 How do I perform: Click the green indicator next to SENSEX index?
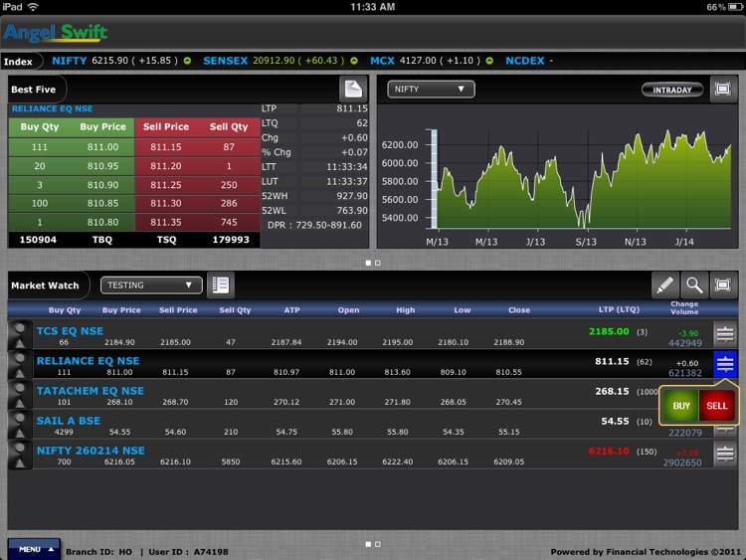pyautogui.click(x=354, y=61)
